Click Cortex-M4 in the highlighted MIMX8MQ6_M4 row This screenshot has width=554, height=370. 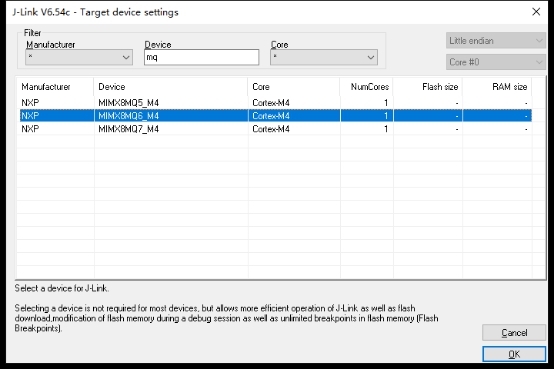tap(271, 116)
